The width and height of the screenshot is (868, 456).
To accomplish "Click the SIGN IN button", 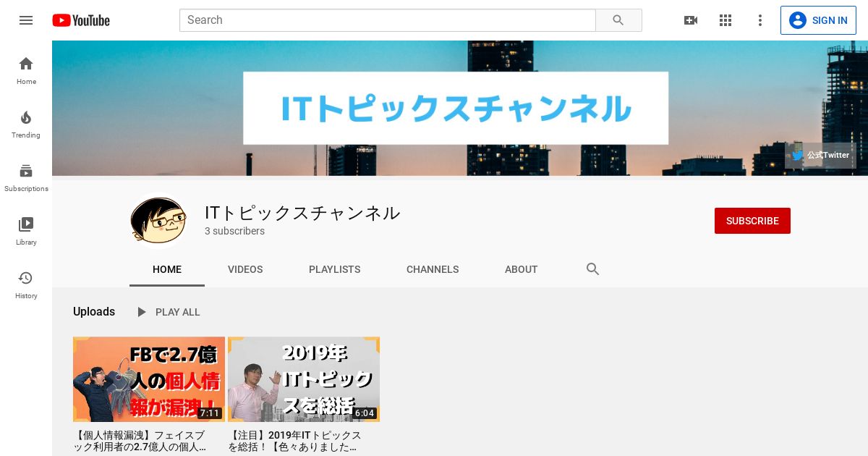I will click(x=818, y=20).
